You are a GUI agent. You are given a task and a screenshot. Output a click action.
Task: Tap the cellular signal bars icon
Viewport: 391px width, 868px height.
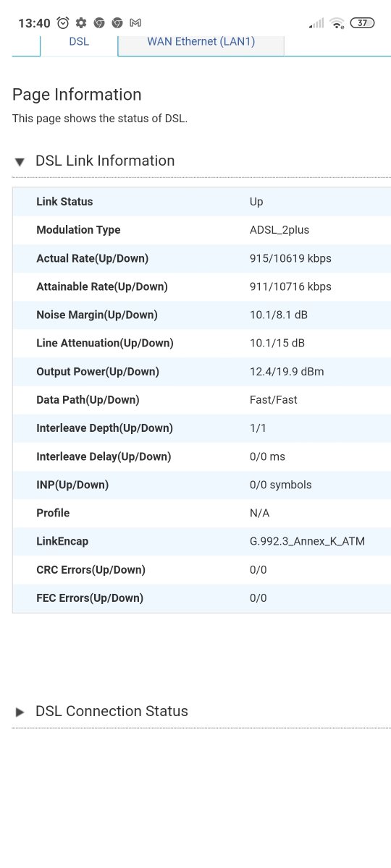click(x=316, y=23)
